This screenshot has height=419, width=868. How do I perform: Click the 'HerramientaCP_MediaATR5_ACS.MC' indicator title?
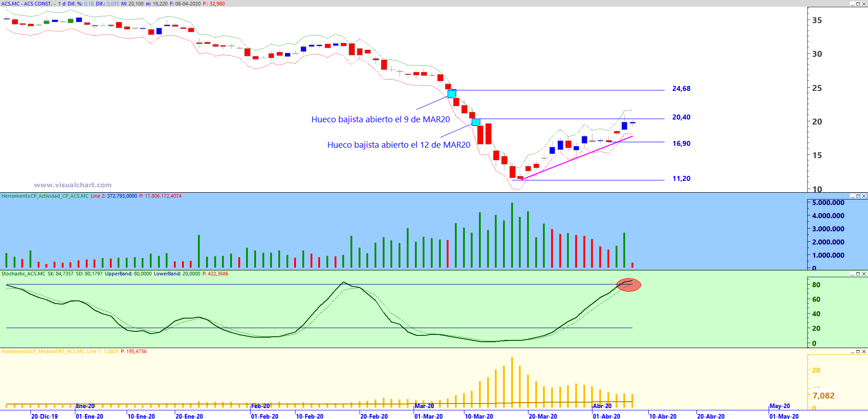[x=43, y=351]
